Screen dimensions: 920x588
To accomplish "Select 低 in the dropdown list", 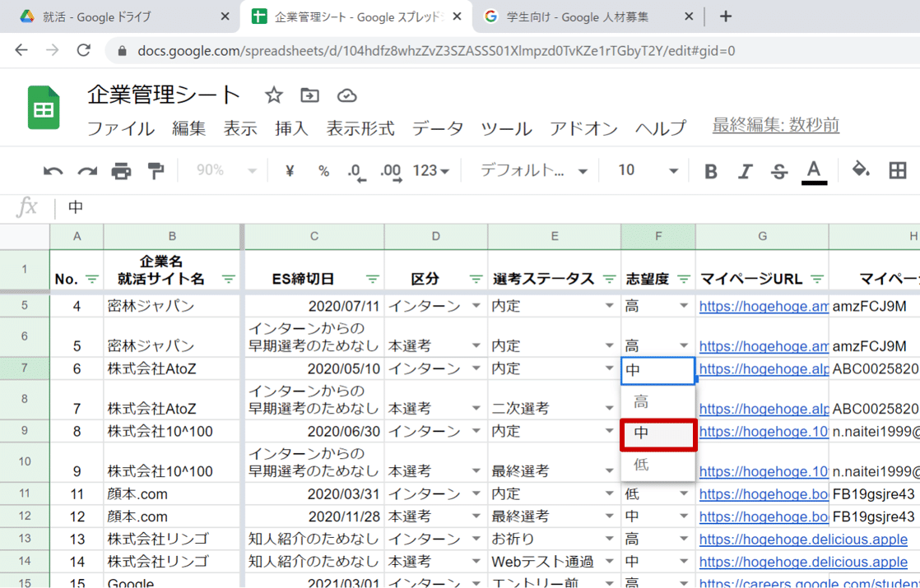I will pos(657,465).
